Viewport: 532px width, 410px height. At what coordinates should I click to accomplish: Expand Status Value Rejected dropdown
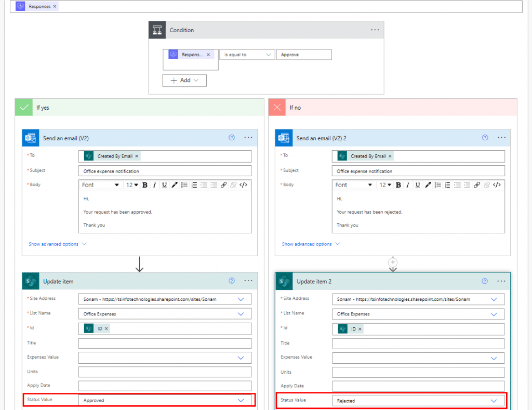click(494, 401)
